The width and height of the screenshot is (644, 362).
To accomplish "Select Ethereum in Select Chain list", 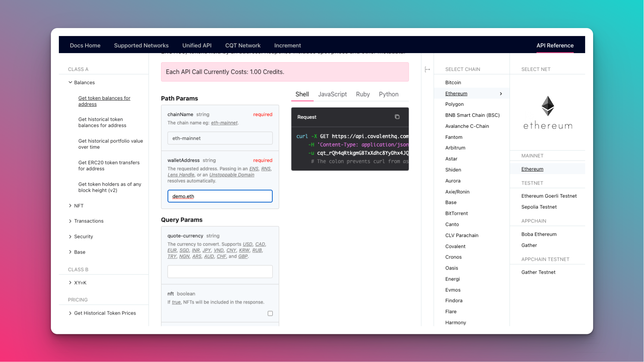I will [456, 94].
